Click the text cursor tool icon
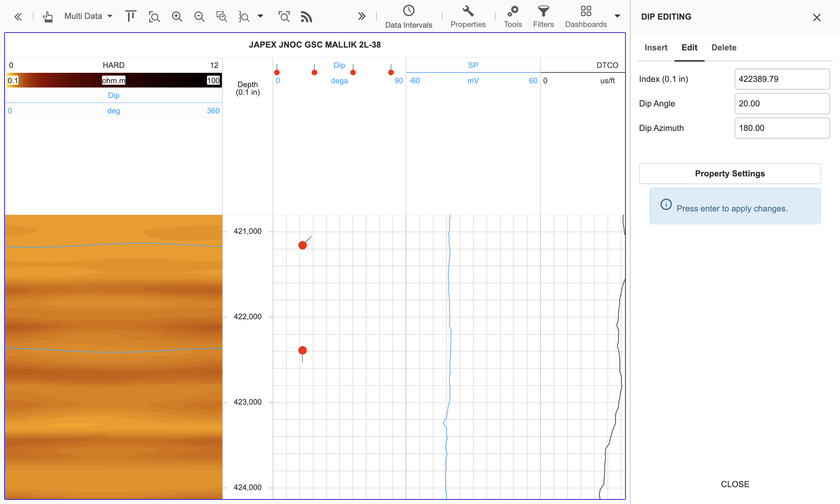840x504 pixels. [x=131, y=16]
